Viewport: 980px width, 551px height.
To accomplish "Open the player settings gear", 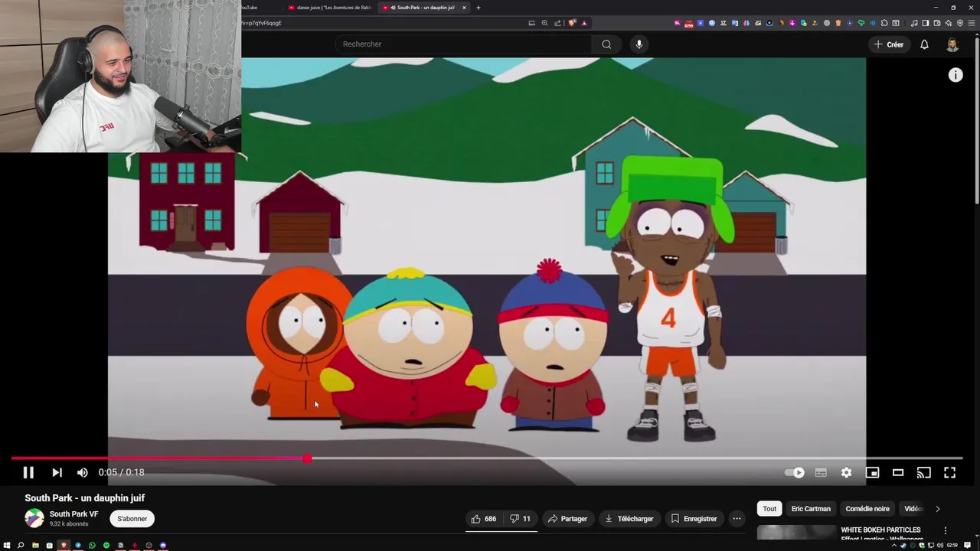I will coord(846,472).
